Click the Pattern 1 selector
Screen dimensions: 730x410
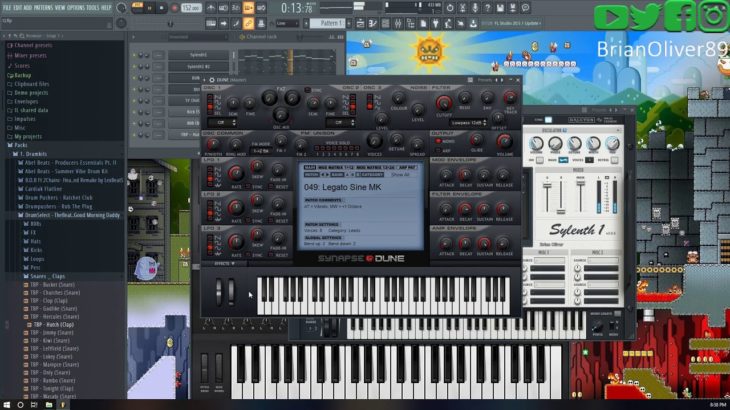point(327,23)
